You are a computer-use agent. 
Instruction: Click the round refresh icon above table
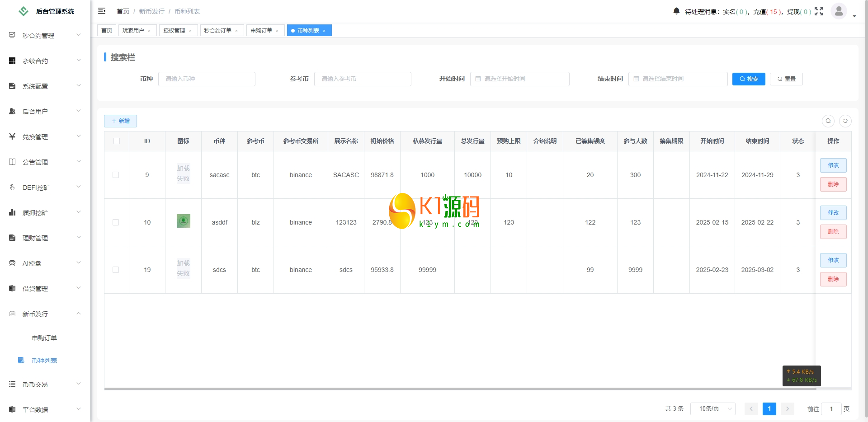point(845,121)
